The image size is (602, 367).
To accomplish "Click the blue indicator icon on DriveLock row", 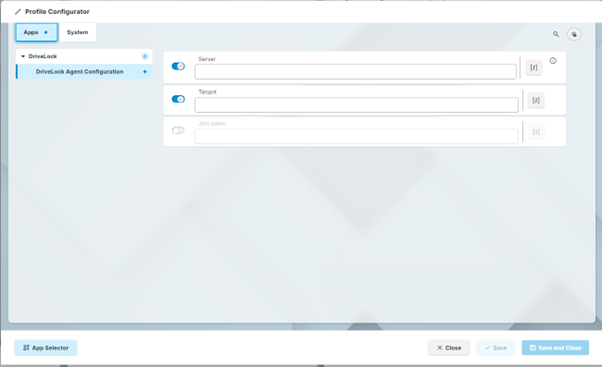I will (x=145, y=56).
